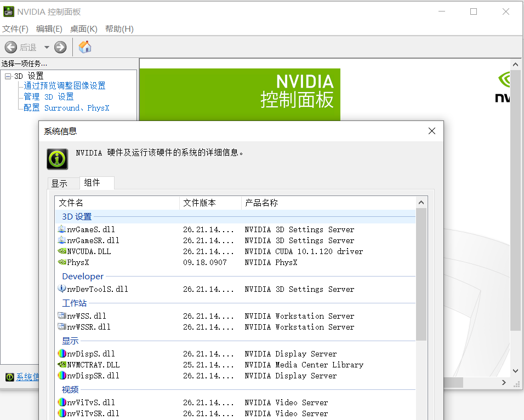Open the 帮助(H) menu
The height and width of the screenshot is (420, 524).
point(118,29)
